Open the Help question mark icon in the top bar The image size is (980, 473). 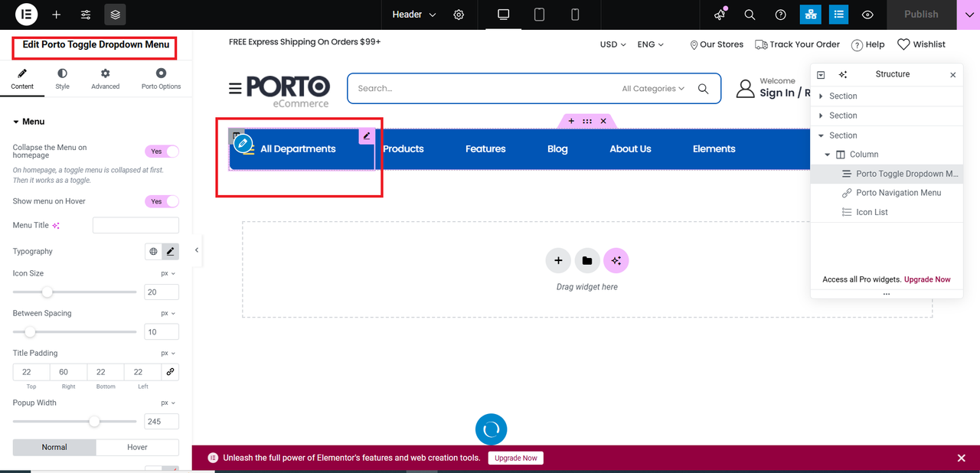780,15
